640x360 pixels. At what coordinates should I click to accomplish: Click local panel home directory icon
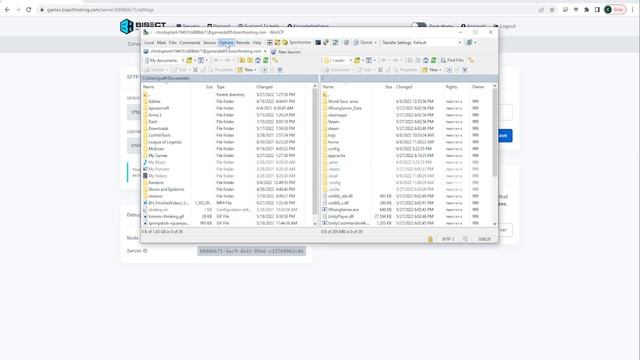point(258,60)
